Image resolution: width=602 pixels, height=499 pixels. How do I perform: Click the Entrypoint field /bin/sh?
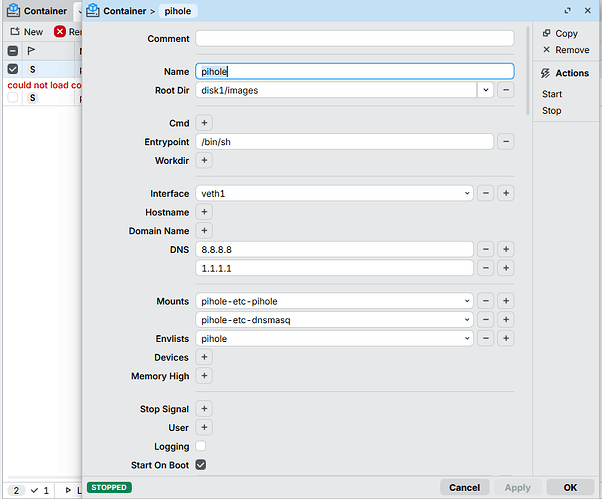point(344,142)
